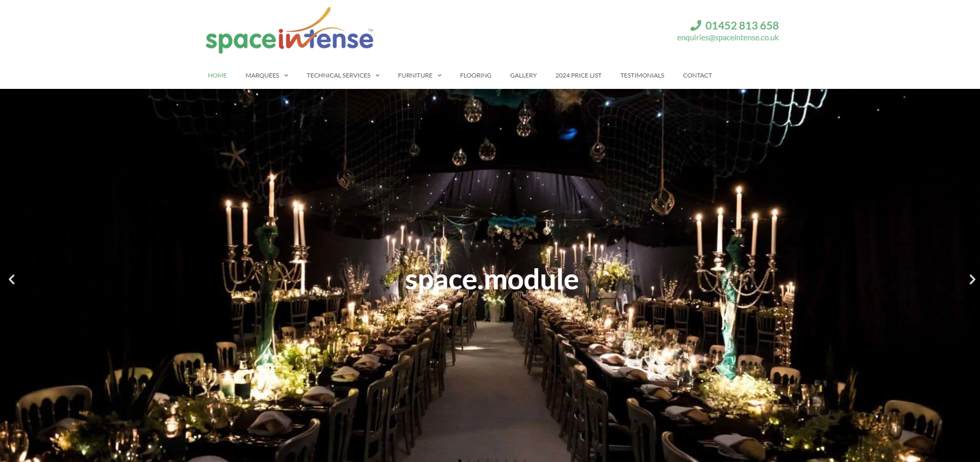Expand the Marquees dropdown chevron

(286, 75)
